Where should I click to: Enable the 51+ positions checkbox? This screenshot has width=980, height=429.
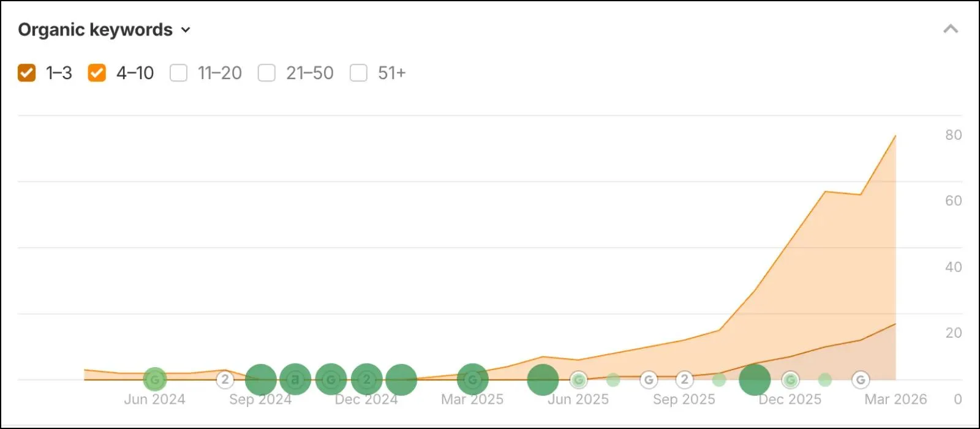(x=358, y=73)
